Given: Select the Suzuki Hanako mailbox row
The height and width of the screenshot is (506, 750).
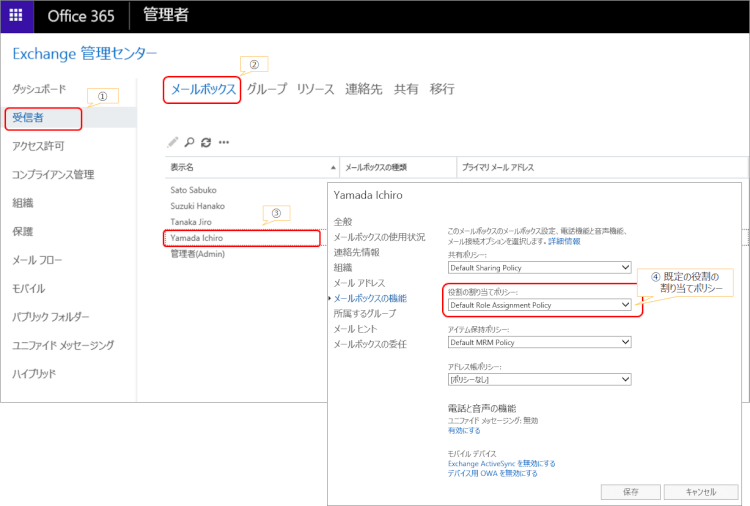Looking at the screenshot, I should (x=198, y=206).
